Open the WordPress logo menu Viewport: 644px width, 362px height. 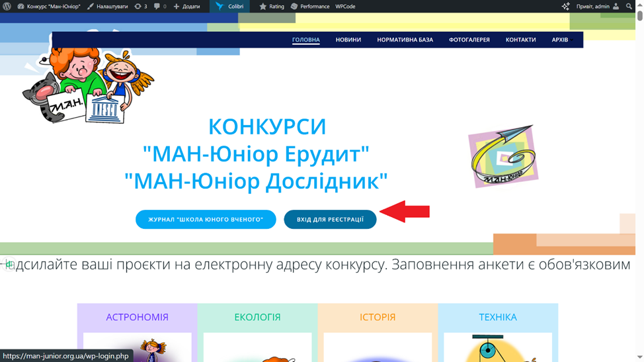pyautogui.click(x=7, y=7)
